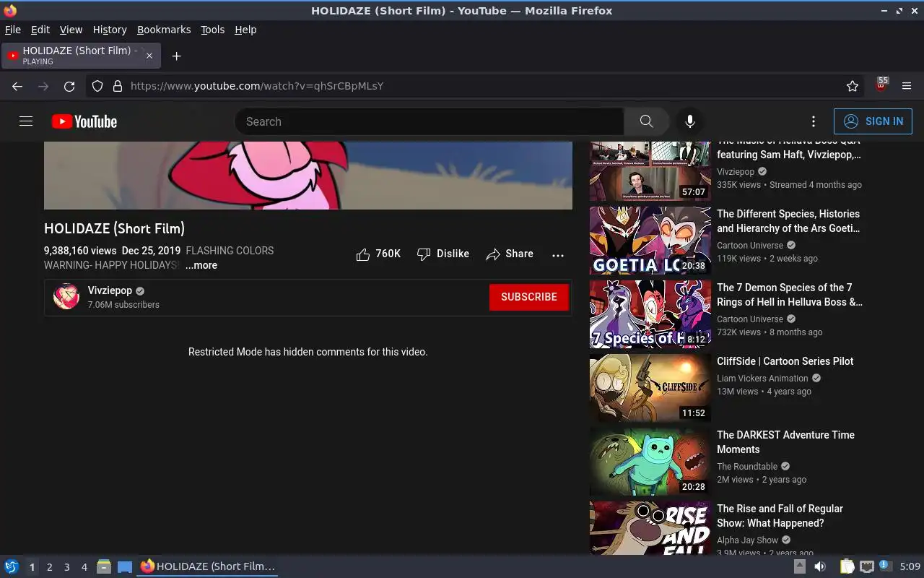Image resolution: width=924 pixels, height=578 pixels.
Task: Go back with Firefox back arrow
Action: coord(17,86)
